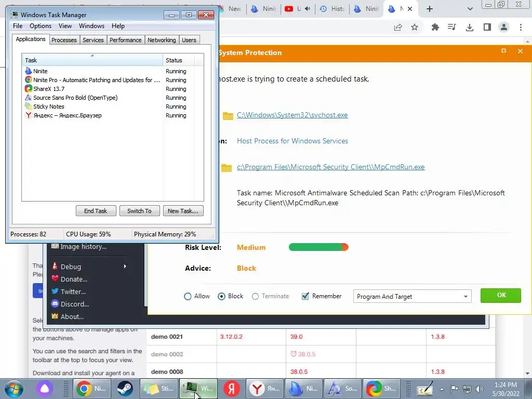This screenshot has height=399, width=532.
Task: Open a new Chrome tab with the plus icon
Action: pyautogui.click(x=430, y=9)
